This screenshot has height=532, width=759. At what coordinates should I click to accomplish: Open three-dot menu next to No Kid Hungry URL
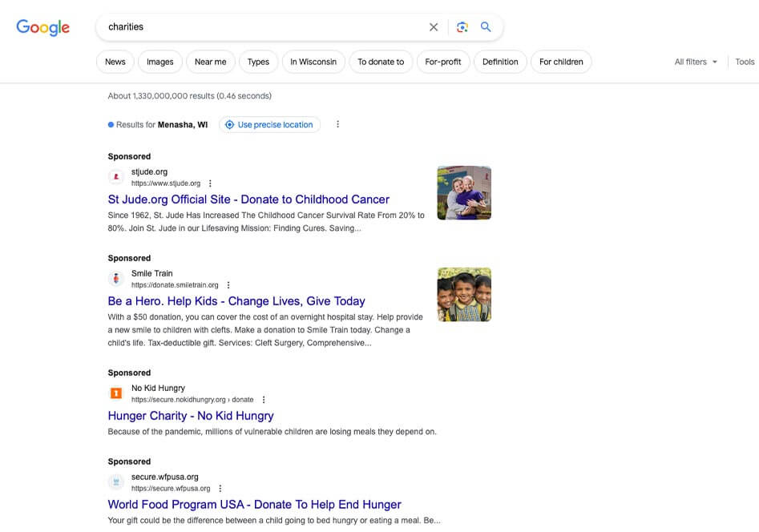pyautogui.click(x=264, y=400)
